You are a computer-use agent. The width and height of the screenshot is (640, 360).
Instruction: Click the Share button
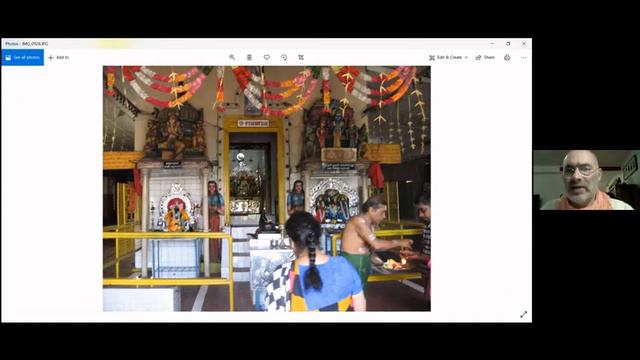tap(485, 58)
